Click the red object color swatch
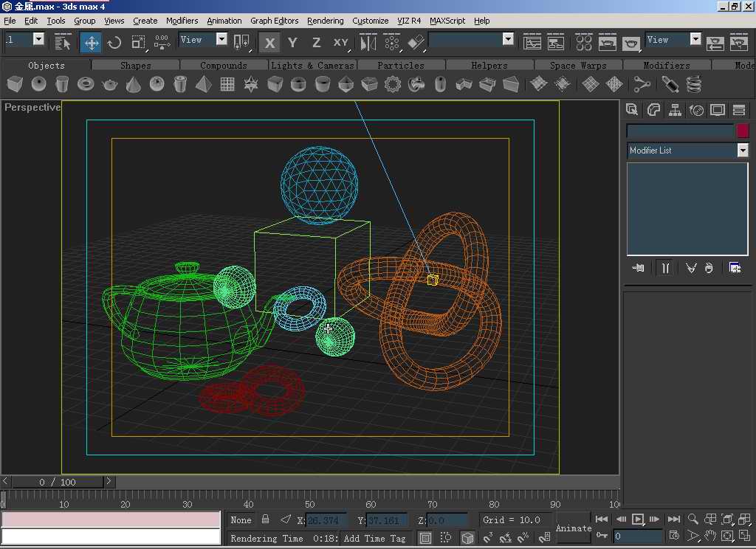The height and width of the screenshot is (549, 756). [743, 131]
